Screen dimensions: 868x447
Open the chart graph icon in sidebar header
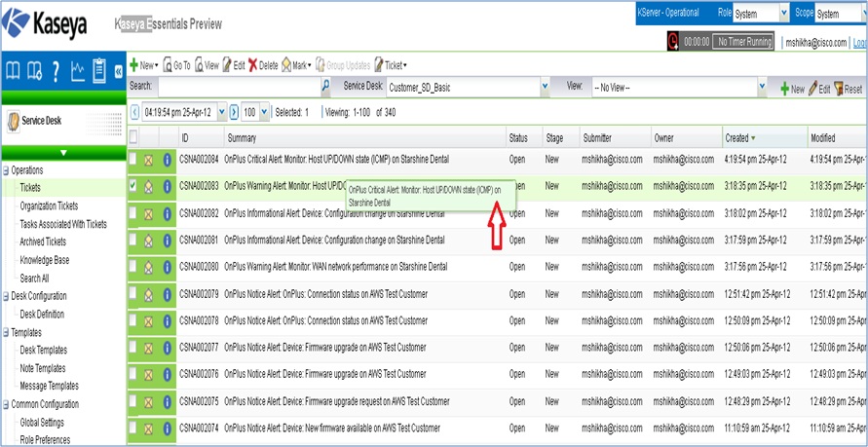(x=78, y=71)
